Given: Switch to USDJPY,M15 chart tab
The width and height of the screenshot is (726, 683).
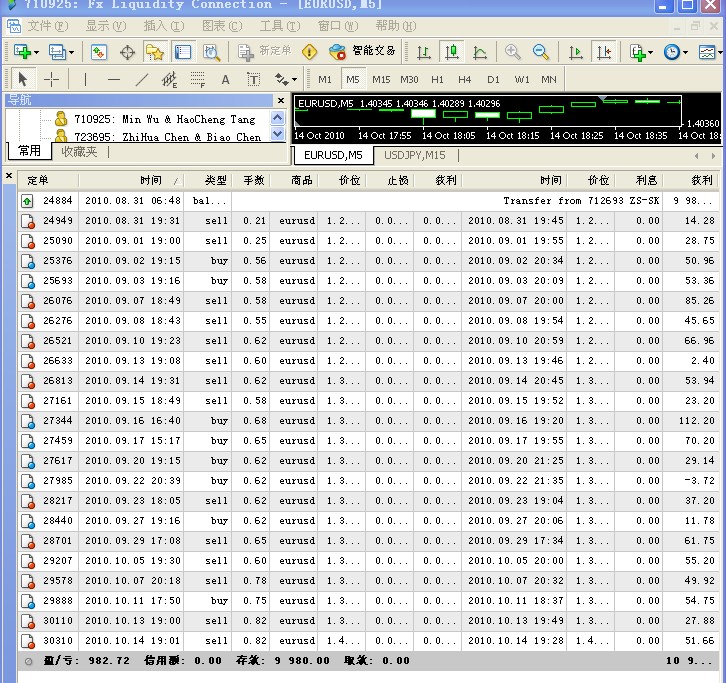Looking at the screenshot, I should [414, 155].
